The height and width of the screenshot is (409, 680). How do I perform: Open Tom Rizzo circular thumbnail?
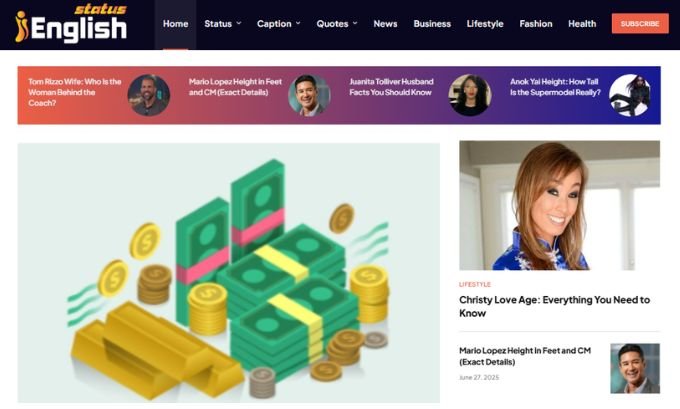(x=149, y=95)
